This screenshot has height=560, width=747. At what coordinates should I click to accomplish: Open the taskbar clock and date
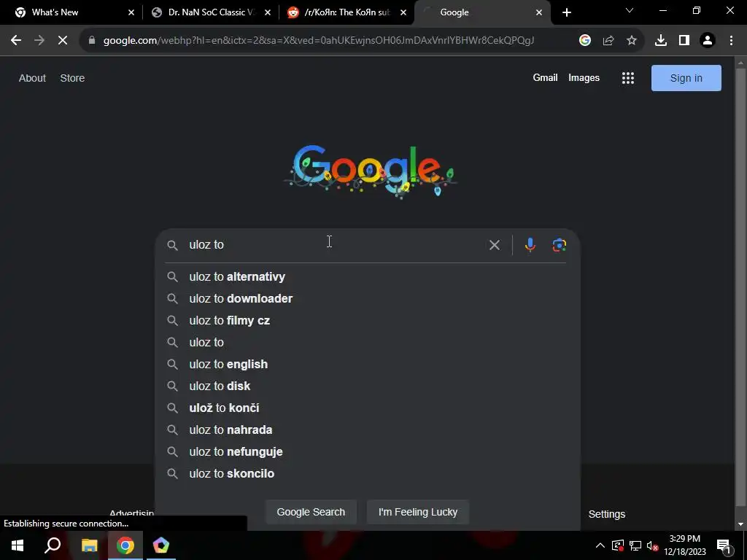[685, 545]
